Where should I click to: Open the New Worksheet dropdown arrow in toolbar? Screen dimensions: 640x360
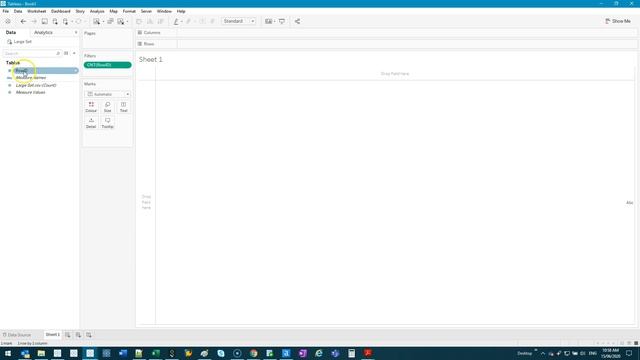103,21
